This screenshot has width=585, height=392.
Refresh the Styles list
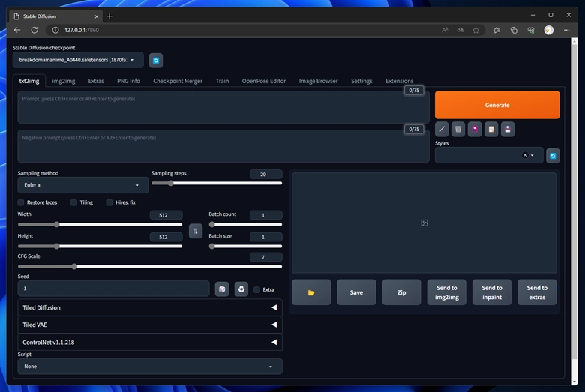(x=553, y=156)
